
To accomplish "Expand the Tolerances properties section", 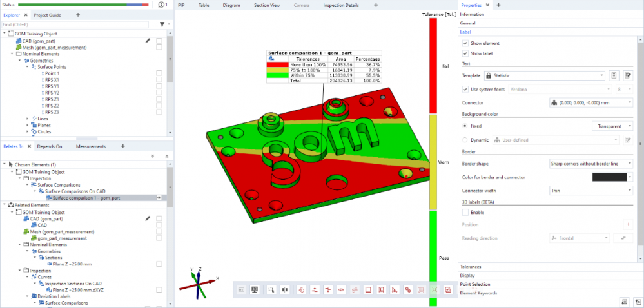I will point(471,266).
